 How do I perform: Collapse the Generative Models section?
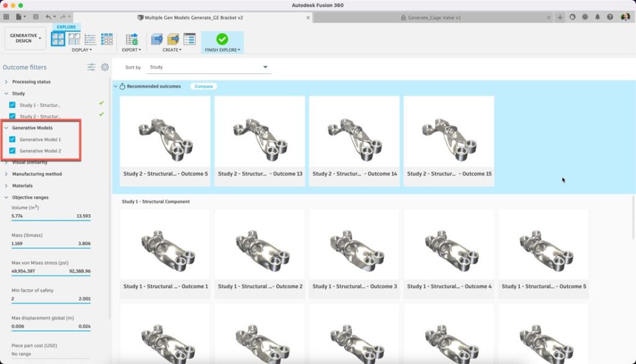(6, 128)
